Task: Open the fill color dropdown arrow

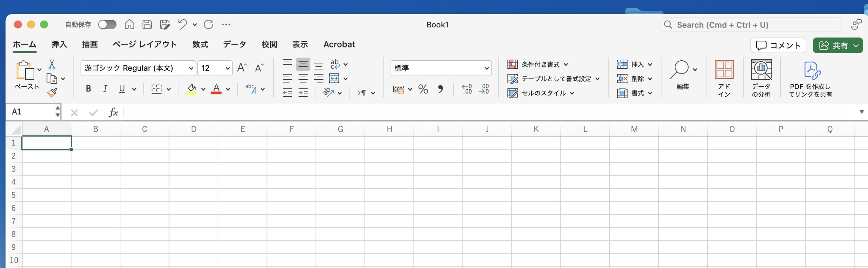Action: [203, 89]
